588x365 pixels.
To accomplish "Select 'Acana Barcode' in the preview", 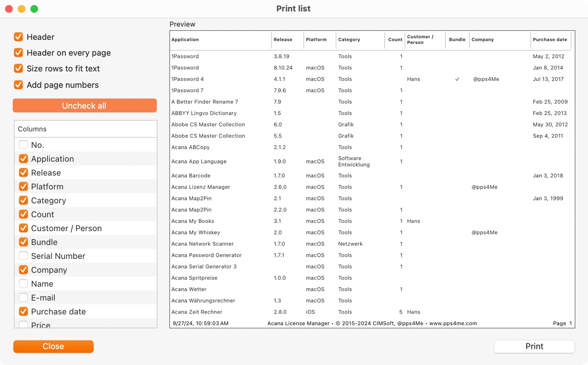I will (191, 175).
